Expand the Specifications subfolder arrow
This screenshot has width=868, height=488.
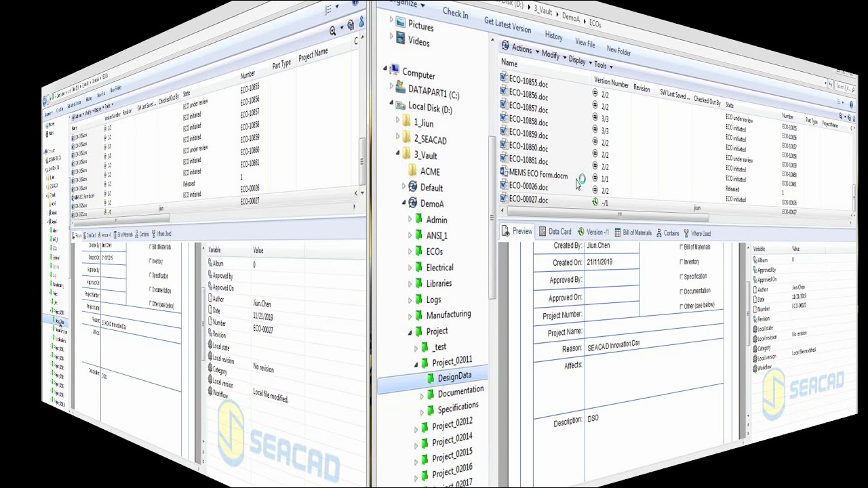[422, 411]
